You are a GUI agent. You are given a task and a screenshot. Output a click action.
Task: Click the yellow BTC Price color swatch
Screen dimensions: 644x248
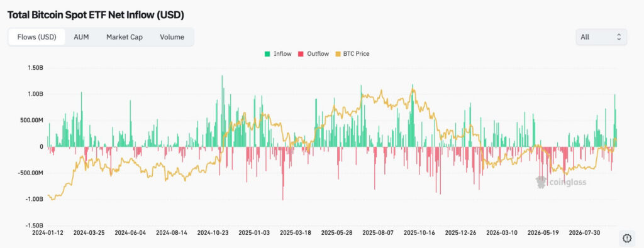pyautogui.click(x=338, y=54)
